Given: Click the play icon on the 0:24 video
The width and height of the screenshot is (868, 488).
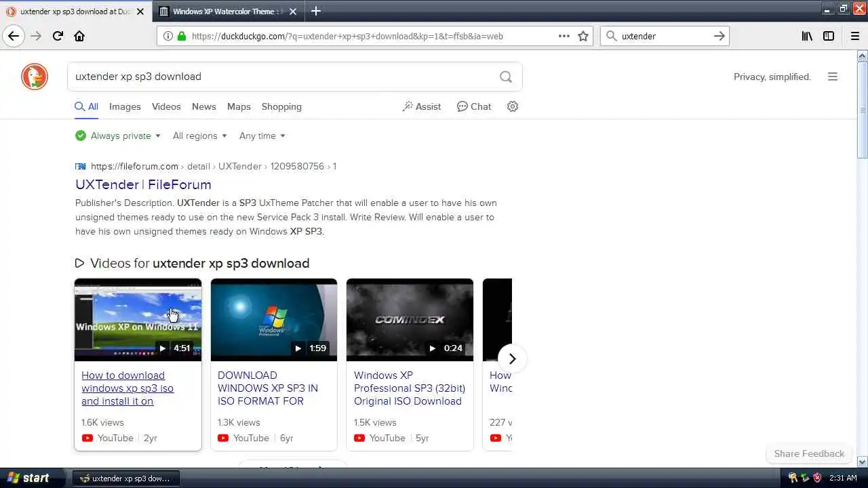Looking at the screenshot, I should pyautogui.click(x=432, y=348).
